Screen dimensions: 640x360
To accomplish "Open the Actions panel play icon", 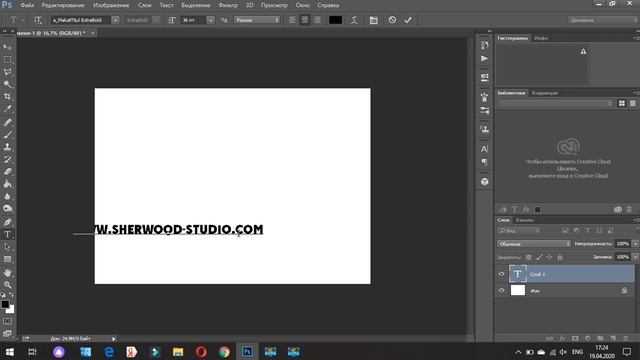I will click(x=484, y=58).
